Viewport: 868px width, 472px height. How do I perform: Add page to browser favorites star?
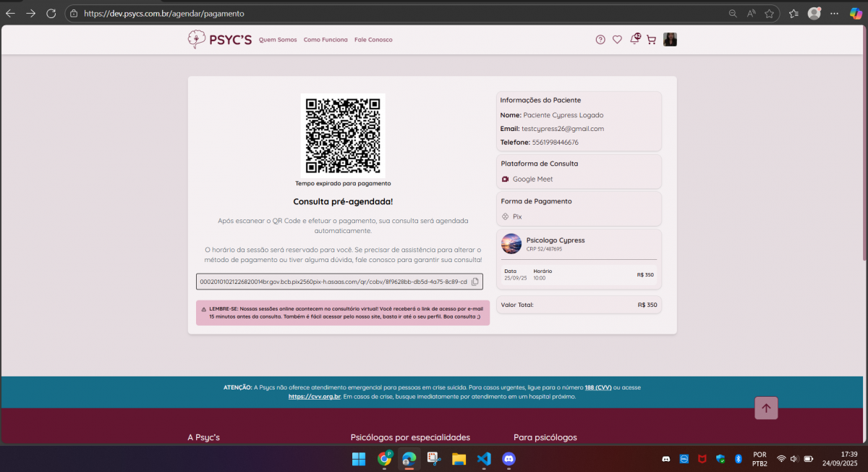pos(770,13)
